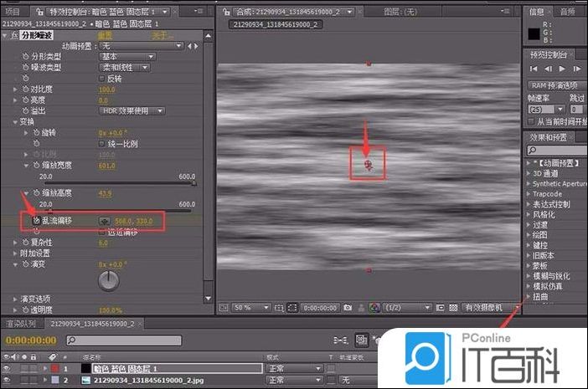Click the always preview this view icon
The width and height of the screenshot is (588, 389).
224,308
